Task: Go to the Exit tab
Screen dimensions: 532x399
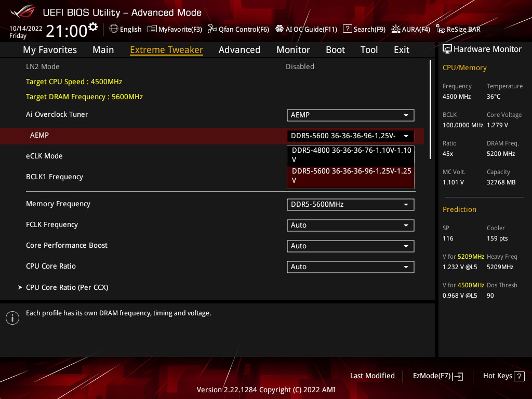Action: (x=402, y=50)
